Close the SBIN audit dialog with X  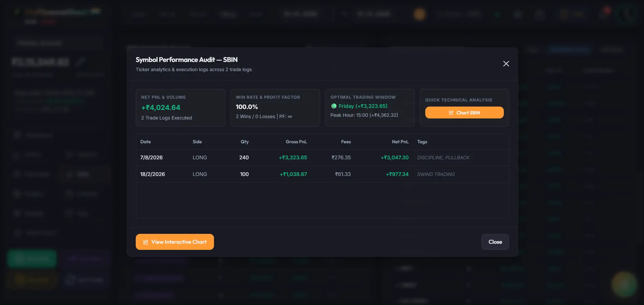pos(506,64)
